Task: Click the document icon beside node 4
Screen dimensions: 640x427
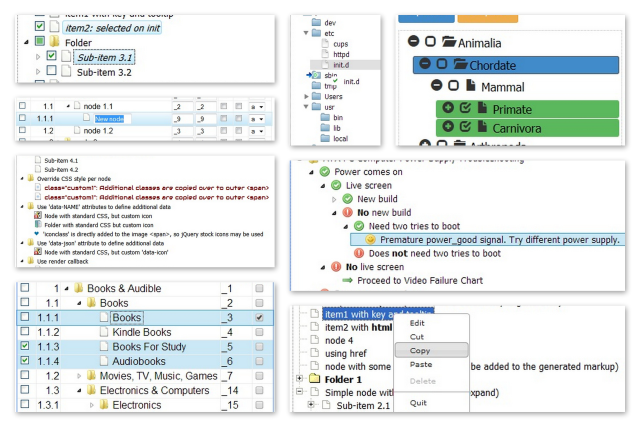Action: 314,340
